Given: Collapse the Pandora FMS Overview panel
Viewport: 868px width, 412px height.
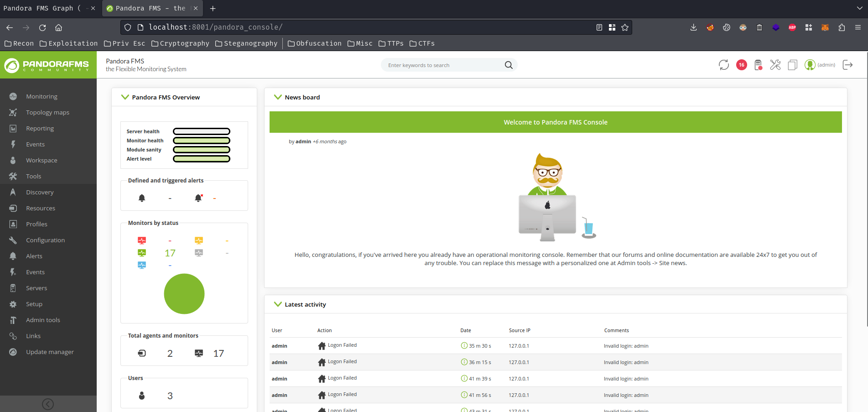Looking at the screenshot, I should click(x=125, y=97).
